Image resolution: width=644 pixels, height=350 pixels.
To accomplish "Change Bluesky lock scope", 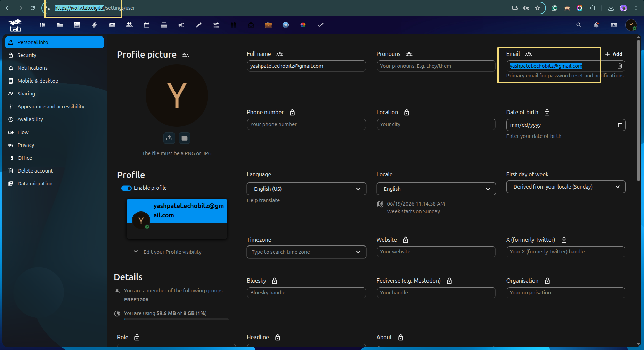I will 275,281.
